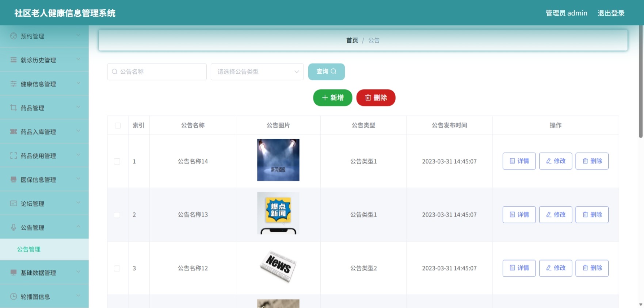Click the 新增 label on the green button
The height and width of the screenshot is (308, 644).
(337, 98)
